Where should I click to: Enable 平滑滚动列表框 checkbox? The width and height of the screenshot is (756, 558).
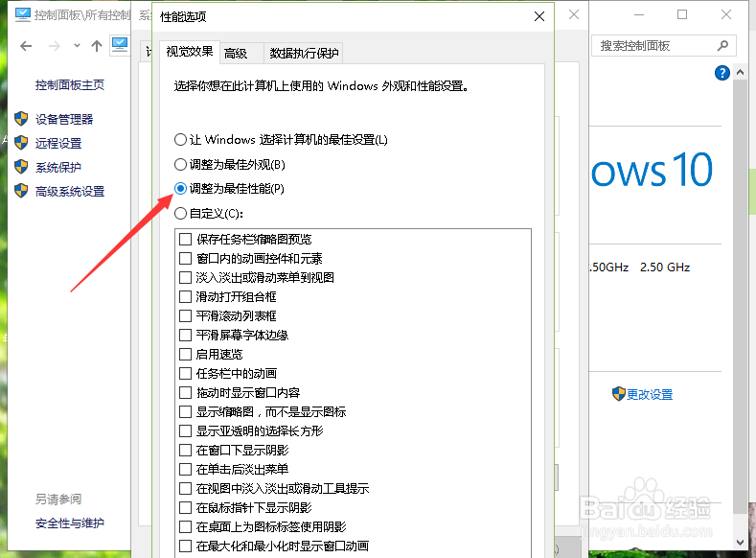(x=185, y=315)
